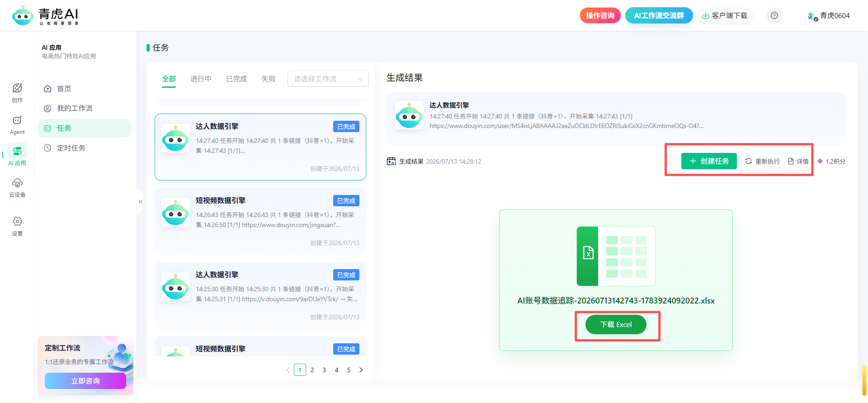Click the Excel file thumbnail

pyautogui.click(x=616, y=256)
